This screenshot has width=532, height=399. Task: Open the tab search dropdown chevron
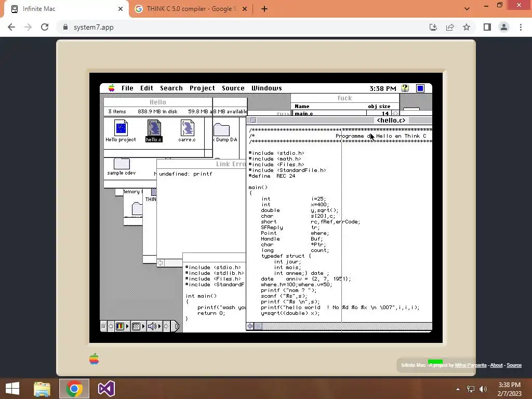point(467,9)
